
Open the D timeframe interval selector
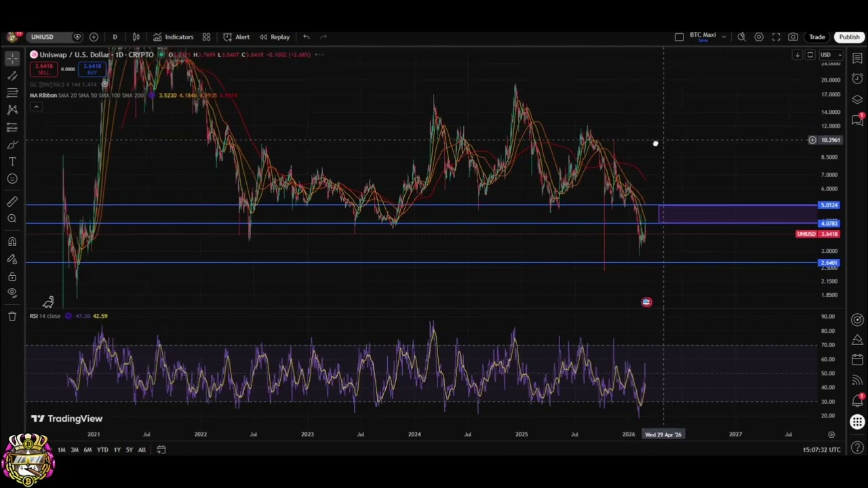coord(115,37)
